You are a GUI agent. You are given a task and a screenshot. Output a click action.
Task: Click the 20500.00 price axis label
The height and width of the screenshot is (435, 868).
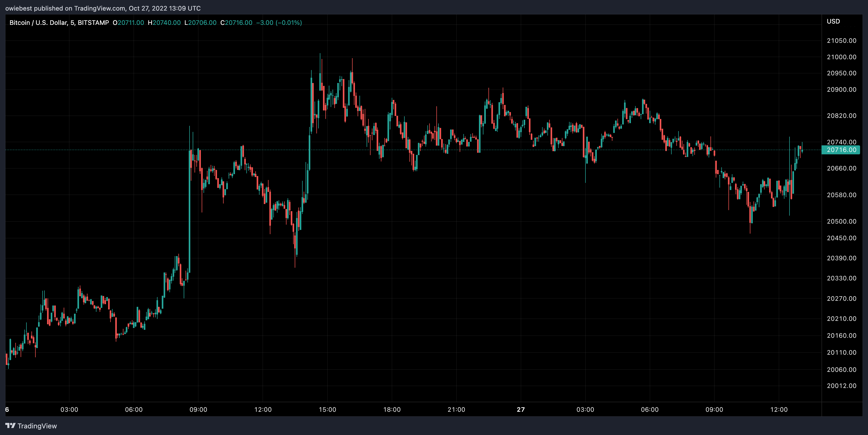[841, 221]
